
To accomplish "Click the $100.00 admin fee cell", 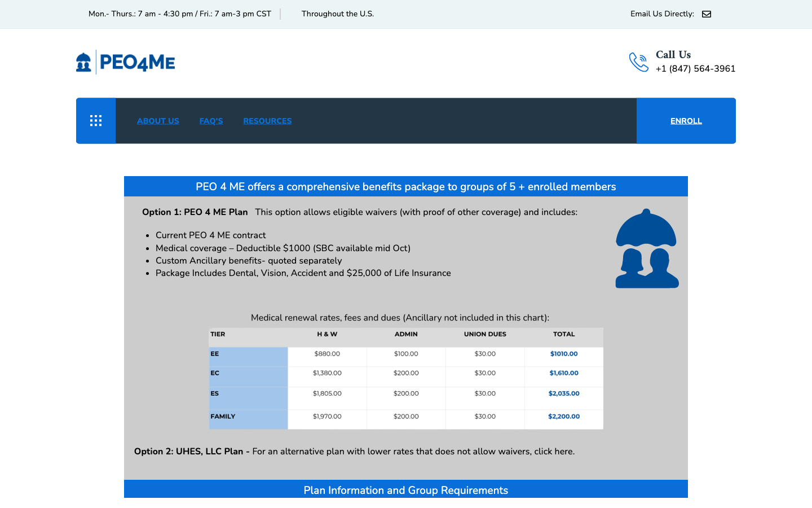I will pos(406,354).
